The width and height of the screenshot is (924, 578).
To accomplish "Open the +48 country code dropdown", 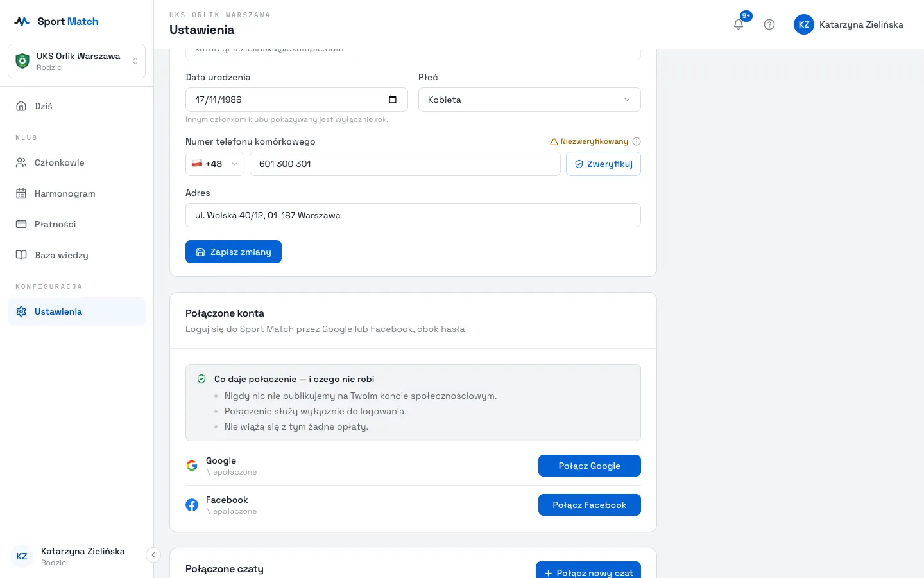I will [x=215, y=164].
